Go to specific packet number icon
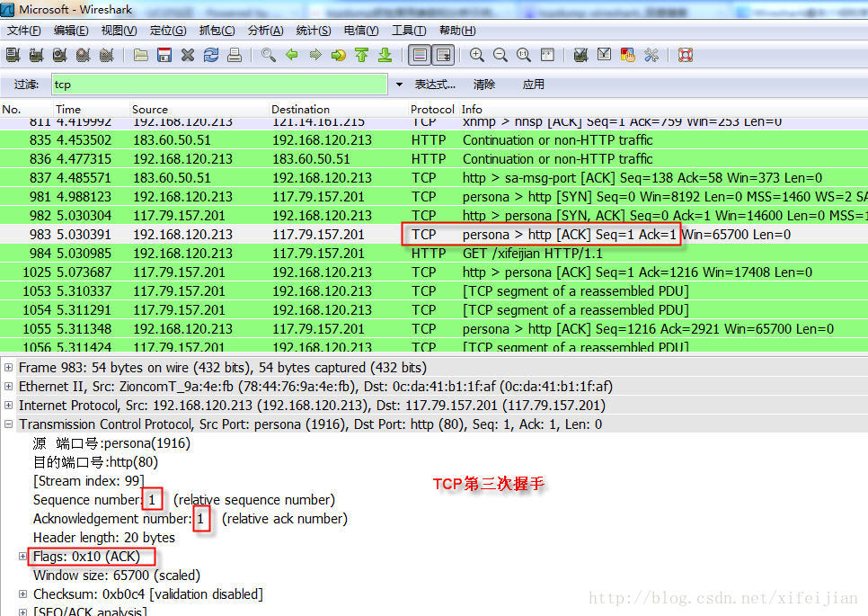 click(338, 55)
